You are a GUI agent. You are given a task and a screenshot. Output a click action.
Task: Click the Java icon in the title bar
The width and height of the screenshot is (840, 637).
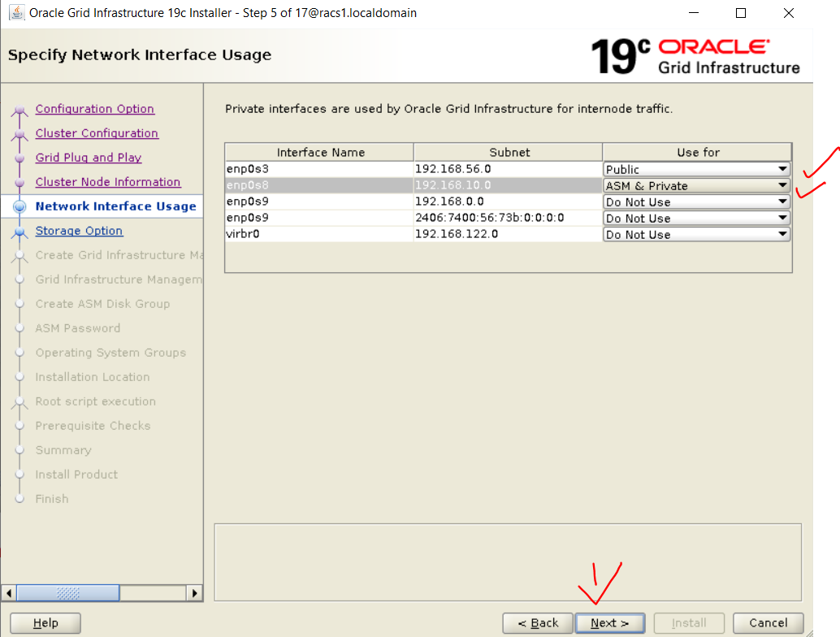pyautogui.click(x=16, y=12)
